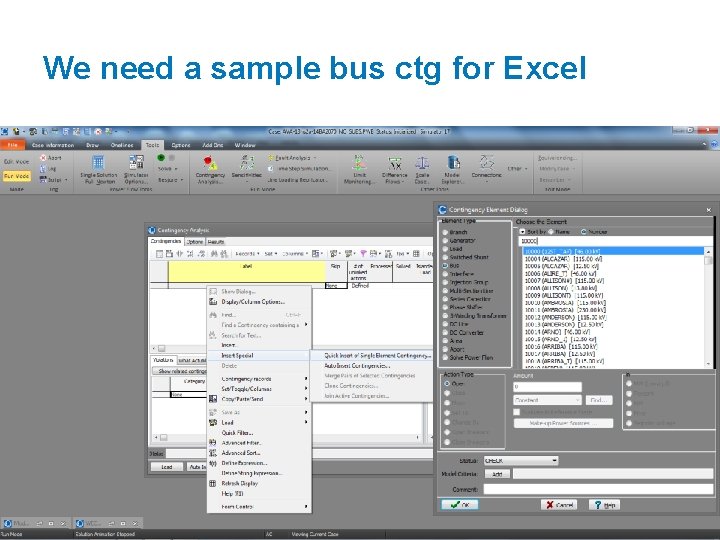Screen dimensions: 720x540
Task: Click Scale Case balance icon
Action: 422,170
